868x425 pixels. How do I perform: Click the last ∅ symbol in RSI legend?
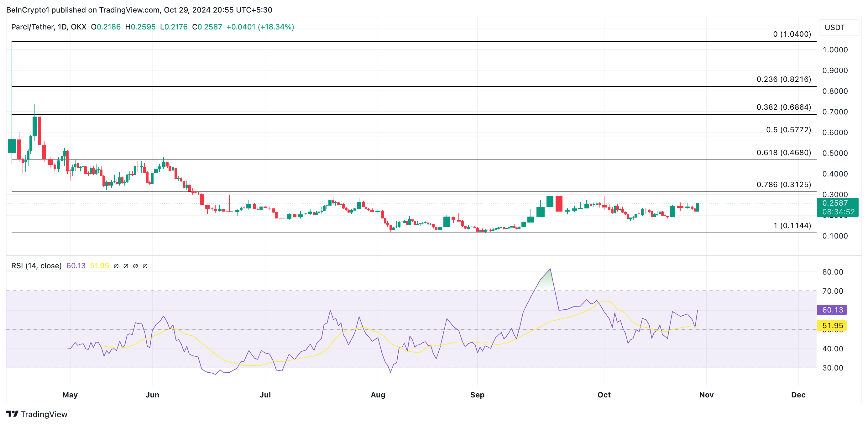point(145,266)
